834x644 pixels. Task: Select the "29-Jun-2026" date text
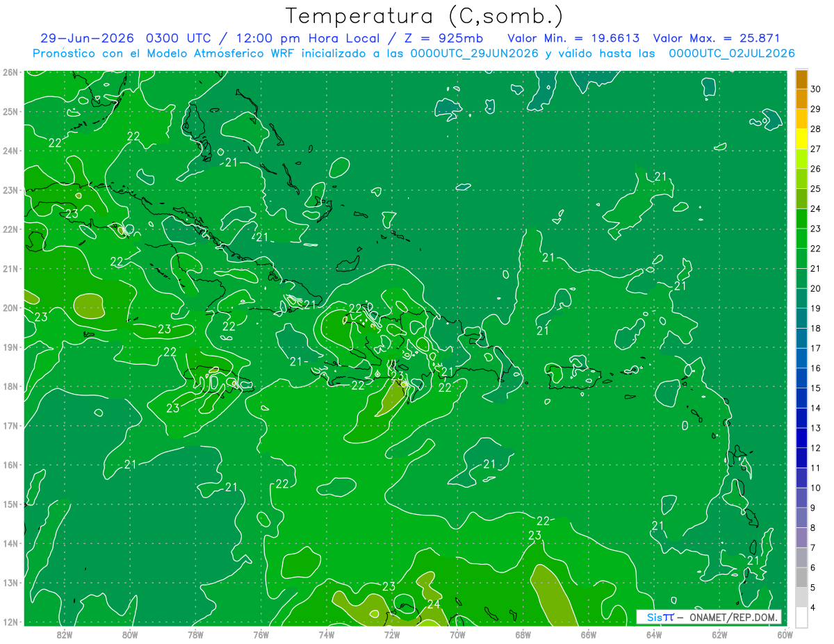coord(87,38)
